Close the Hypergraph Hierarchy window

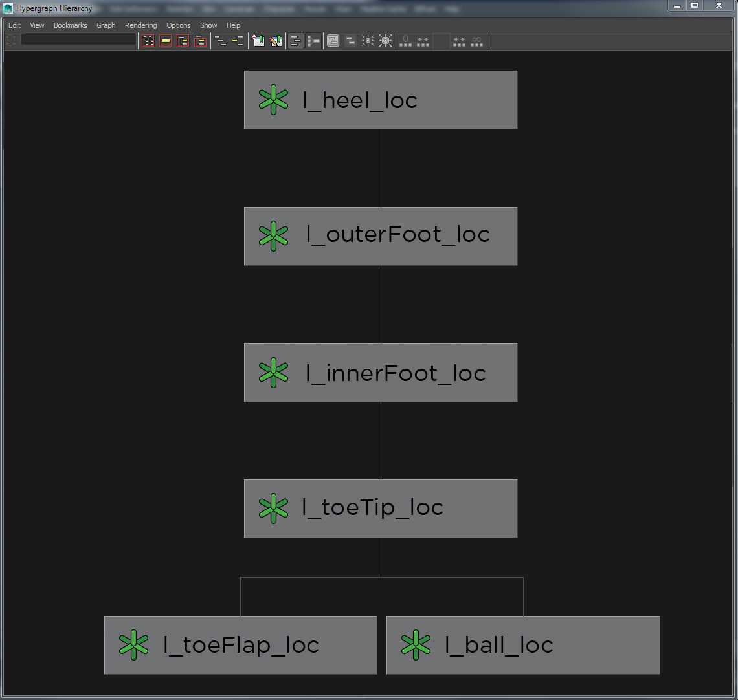[x=719, y=6]
